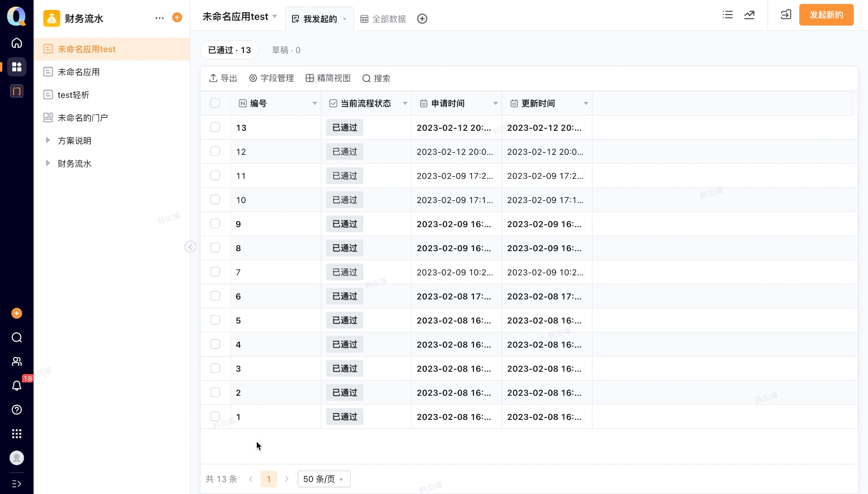Click the 财务流水 app icon in header
The width and height of the screenshot is (868, 494).
point(52,18)
